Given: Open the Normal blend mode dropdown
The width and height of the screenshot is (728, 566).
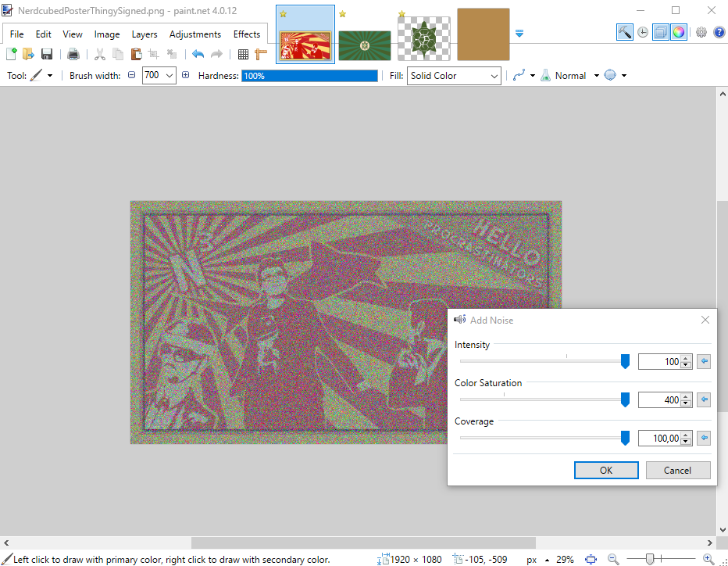Looking at the screenshot, I should point(597,75).
